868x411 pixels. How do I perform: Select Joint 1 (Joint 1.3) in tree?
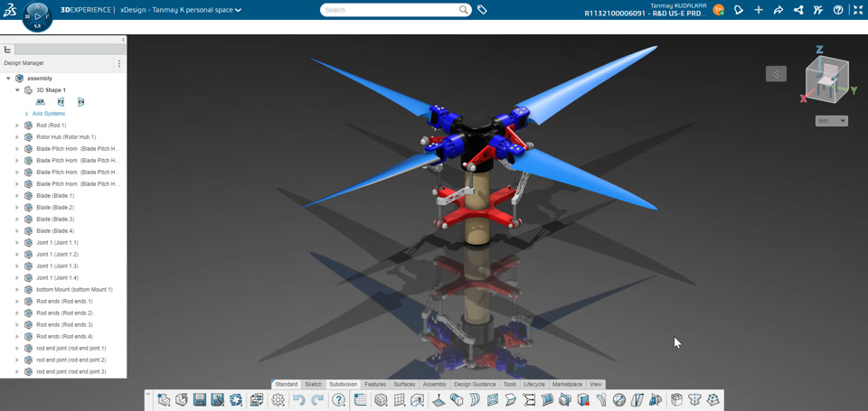(58, 266)
